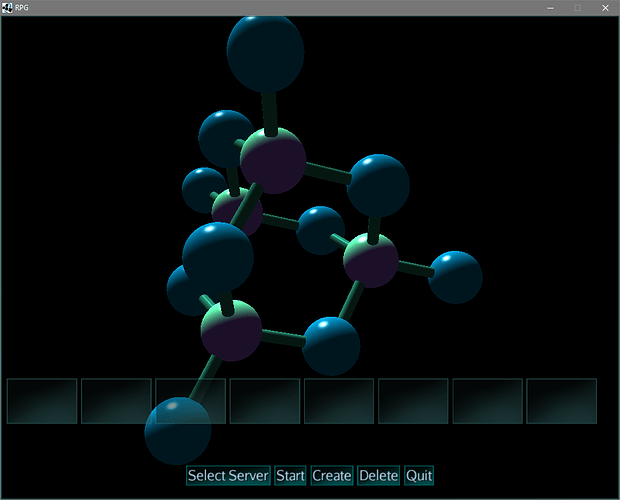Minimize the RPG window
This screenshot has height=500, width=620.
coord(550,8)
